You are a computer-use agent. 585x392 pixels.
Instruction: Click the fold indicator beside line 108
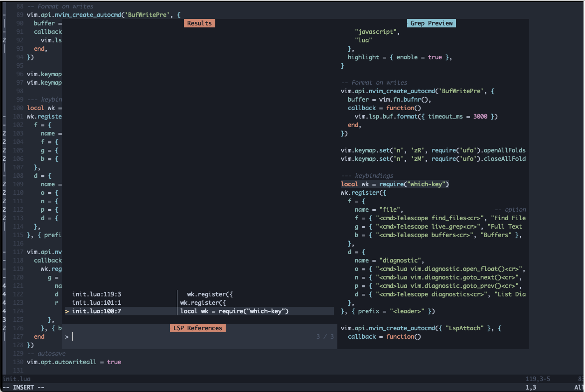pyautogui.click(x=3, y=175)
